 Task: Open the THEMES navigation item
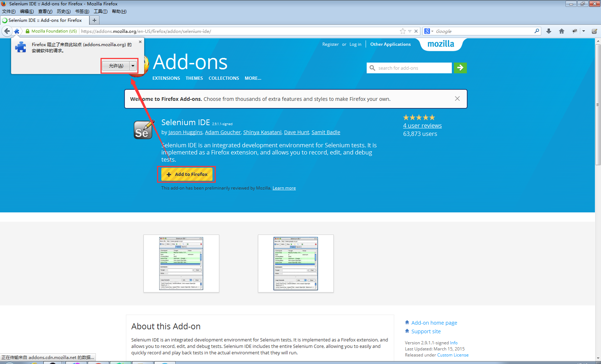click(194, 78)
